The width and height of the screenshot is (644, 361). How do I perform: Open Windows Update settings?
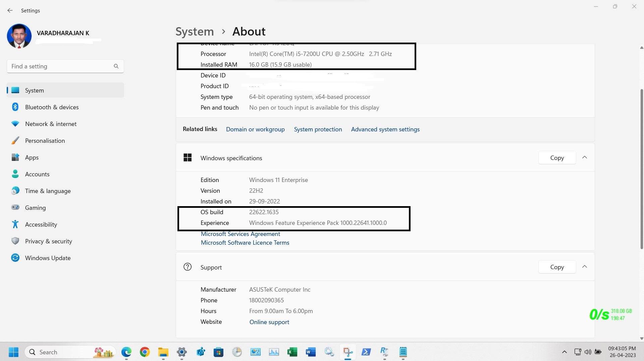tap(65, 258)
